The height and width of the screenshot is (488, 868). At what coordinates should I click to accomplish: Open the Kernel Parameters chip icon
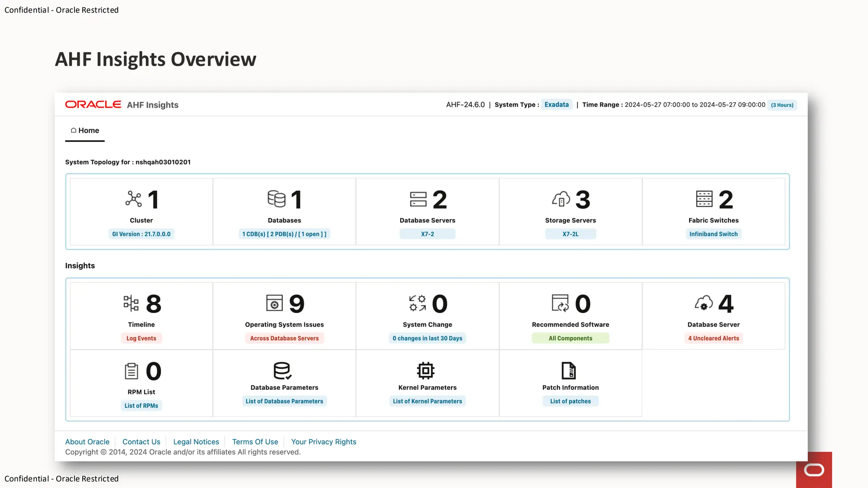[x=426, y=371]
